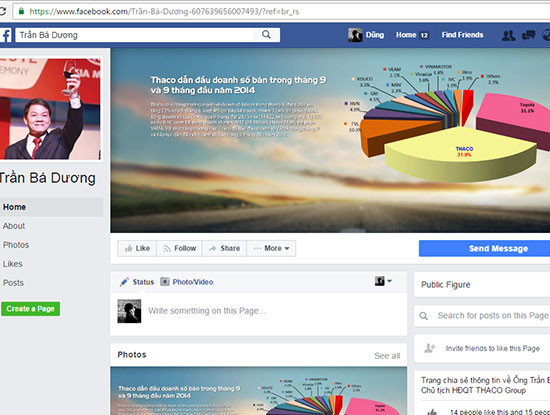550x415 pixels.
Task: Click the 12 notification badge next to Home
Action: pyautogui.click(x=424, y=35)
